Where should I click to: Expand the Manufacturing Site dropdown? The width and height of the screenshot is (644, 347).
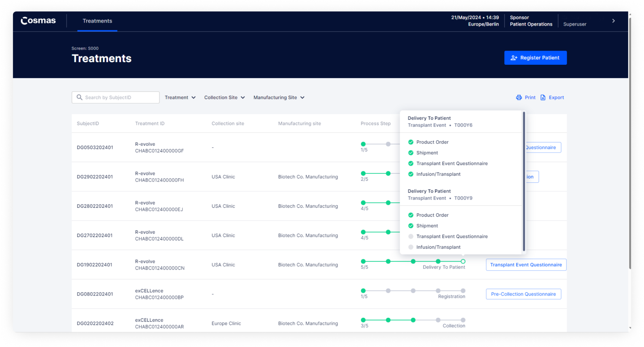[279, 97]
